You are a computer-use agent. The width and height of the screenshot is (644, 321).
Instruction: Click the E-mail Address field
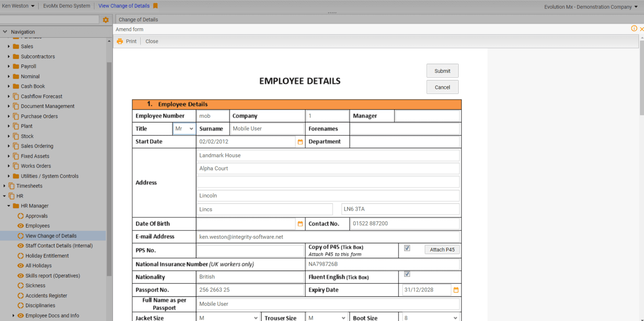point(328,237)
